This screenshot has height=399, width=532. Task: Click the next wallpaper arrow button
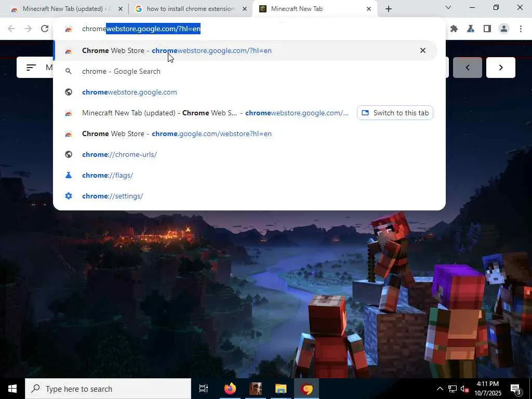(501, 68)
